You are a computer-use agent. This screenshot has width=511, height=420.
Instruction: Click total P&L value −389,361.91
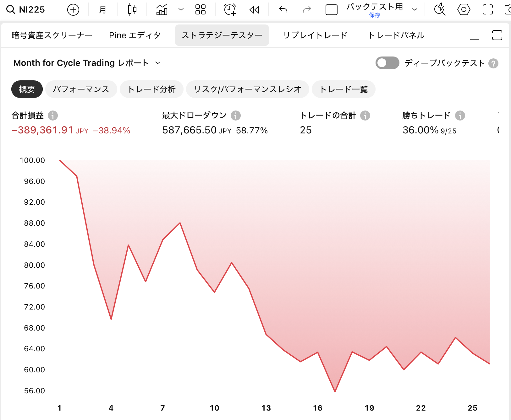(x=42, y=130)
